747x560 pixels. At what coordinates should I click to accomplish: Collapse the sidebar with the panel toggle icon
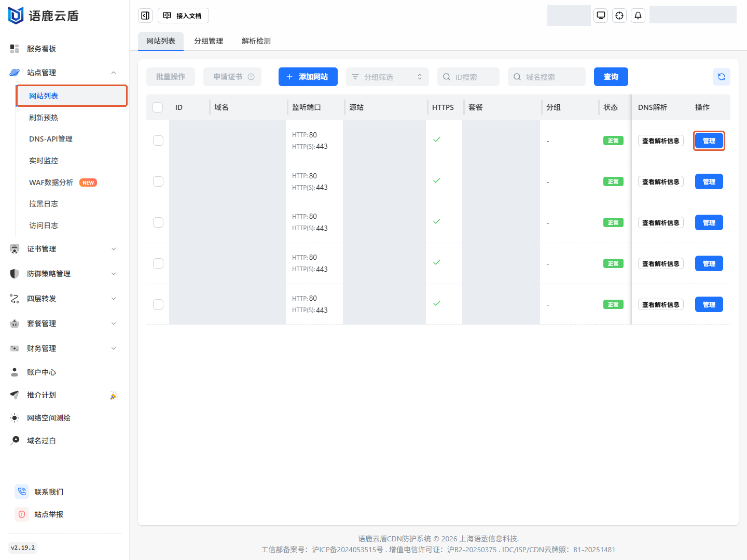click(x=145, y=16)
